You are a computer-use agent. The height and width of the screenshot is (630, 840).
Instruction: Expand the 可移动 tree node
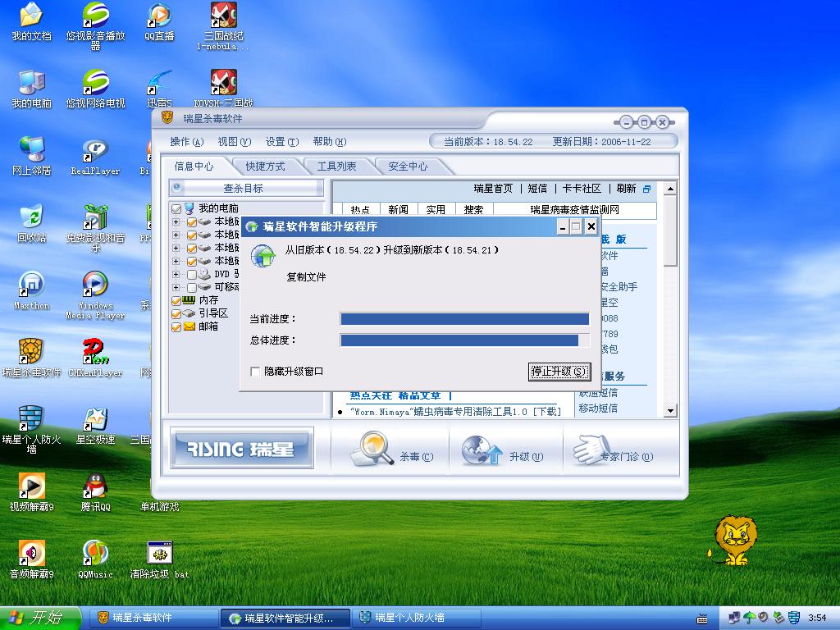[176, 288]
